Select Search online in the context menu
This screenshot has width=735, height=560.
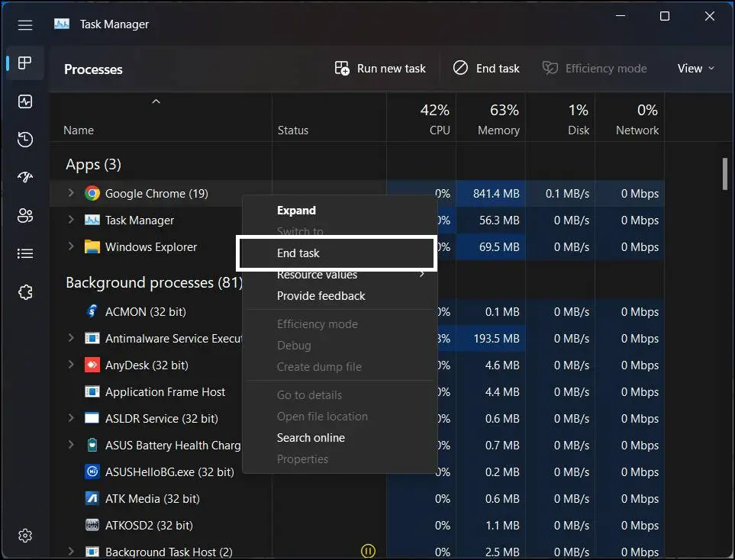pos(311,438)
